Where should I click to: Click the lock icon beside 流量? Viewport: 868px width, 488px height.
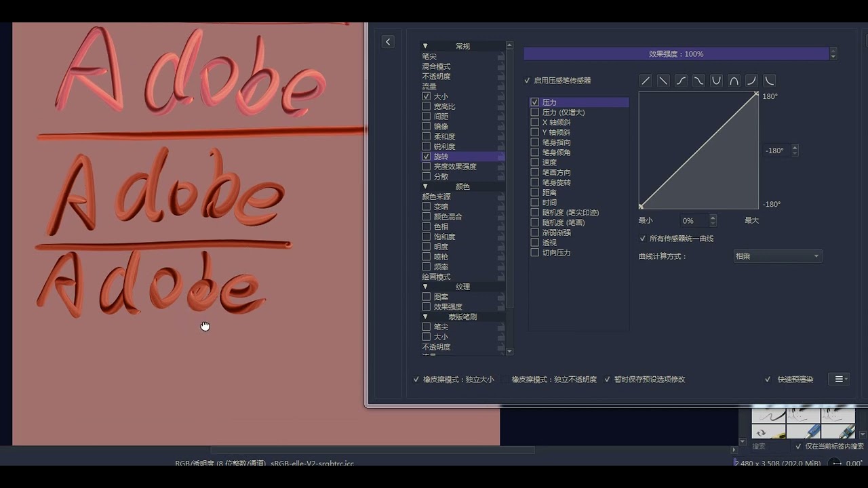[501, 86]
